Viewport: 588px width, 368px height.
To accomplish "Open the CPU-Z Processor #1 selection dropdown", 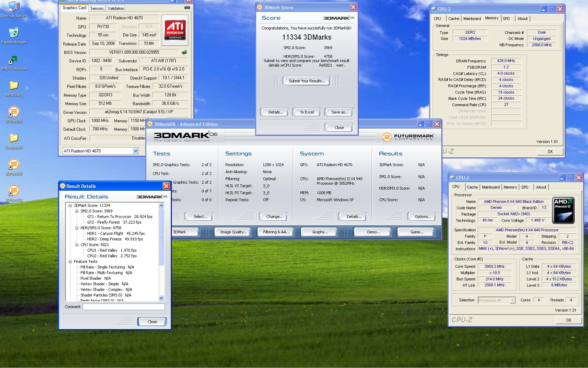I will pos(512,300).
